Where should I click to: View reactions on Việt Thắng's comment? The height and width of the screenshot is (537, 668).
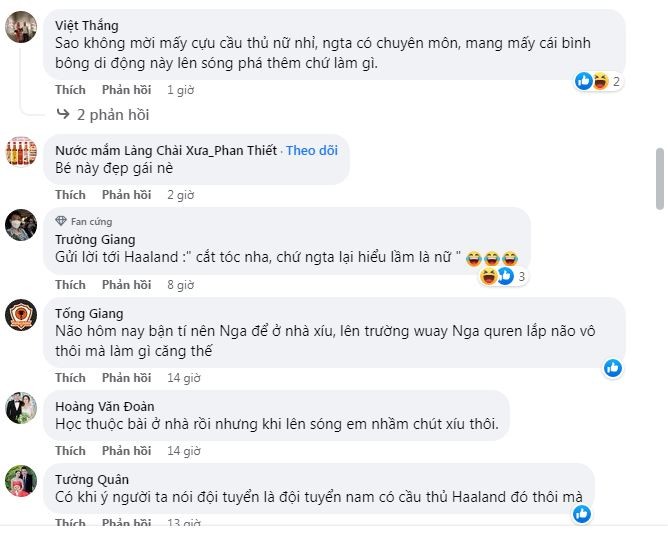[599, 82]
